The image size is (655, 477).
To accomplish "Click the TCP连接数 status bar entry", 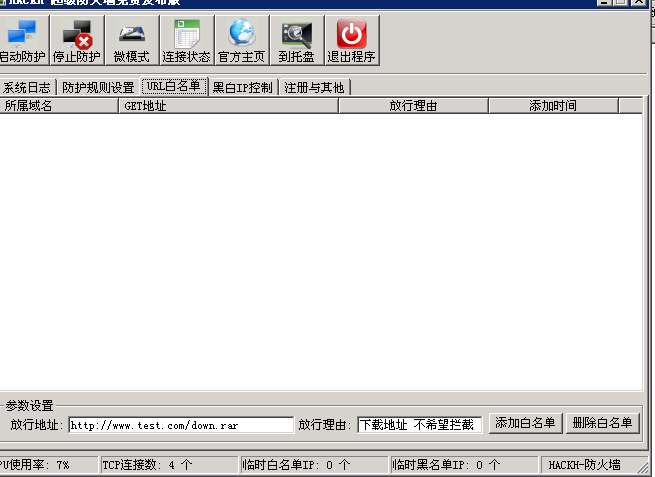I will (169, 465).
